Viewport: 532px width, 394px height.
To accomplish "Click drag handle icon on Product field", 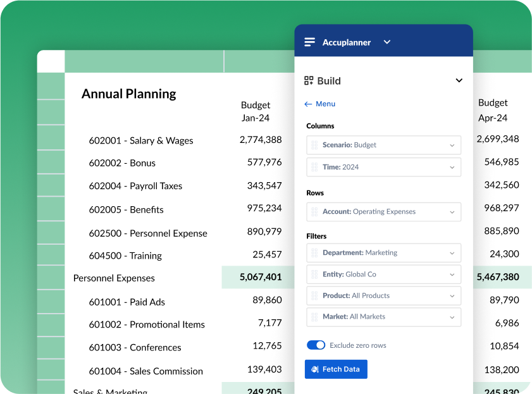I will [x=314, y=295].
